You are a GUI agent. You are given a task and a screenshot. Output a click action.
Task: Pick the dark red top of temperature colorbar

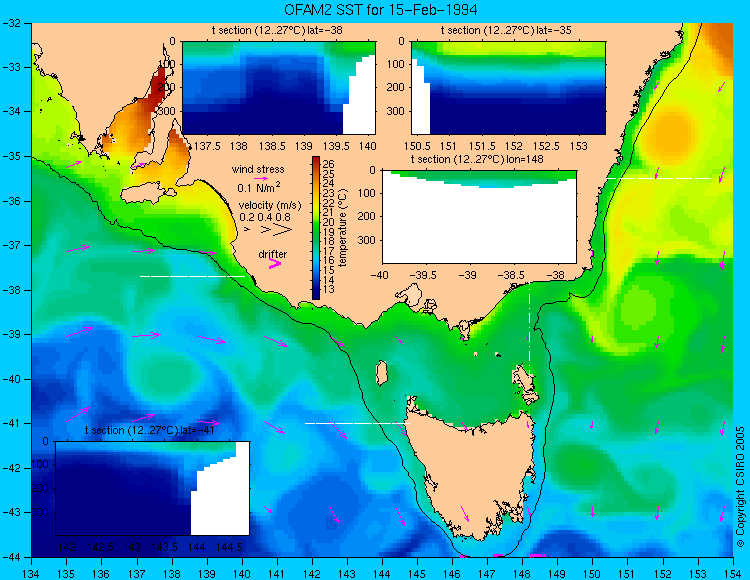pos(316,160)
